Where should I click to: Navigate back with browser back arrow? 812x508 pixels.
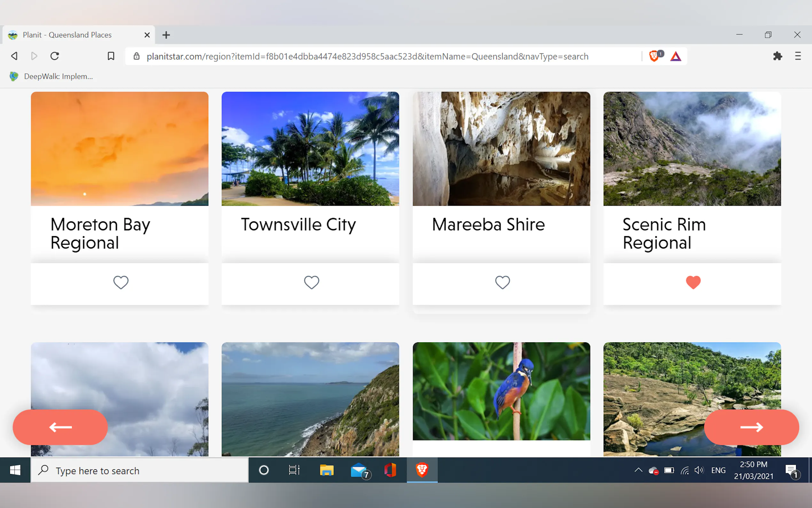point(14,56)
